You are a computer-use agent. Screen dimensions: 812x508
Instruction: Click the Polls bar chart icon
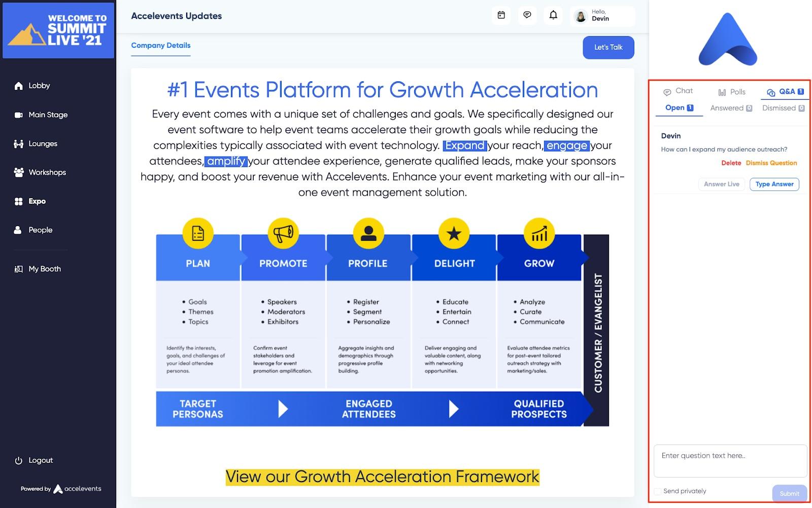click(x=722, y=92)
